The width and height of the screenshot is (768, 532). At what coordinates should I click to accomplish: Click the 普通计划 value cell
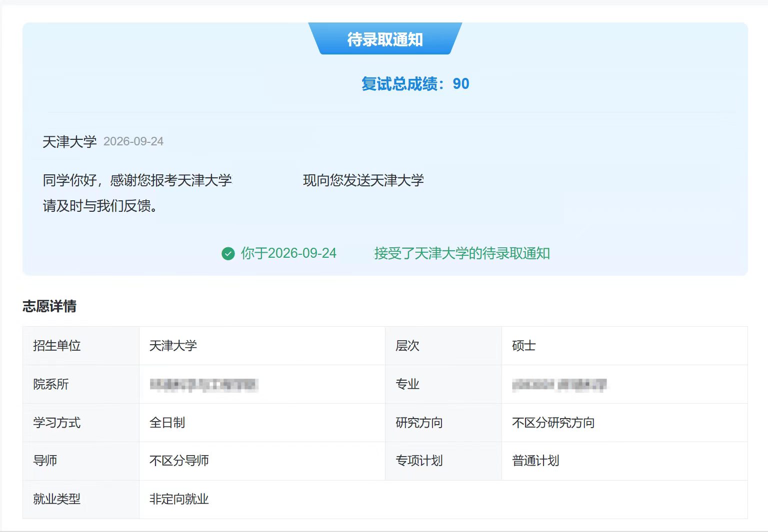click(x=624, y=461)
